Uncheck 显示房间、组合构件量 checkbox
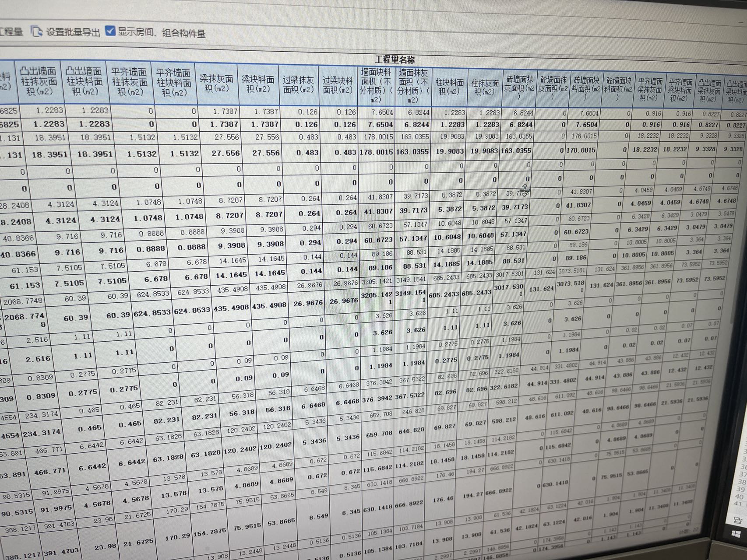The image size is (747, 560). 110,31
